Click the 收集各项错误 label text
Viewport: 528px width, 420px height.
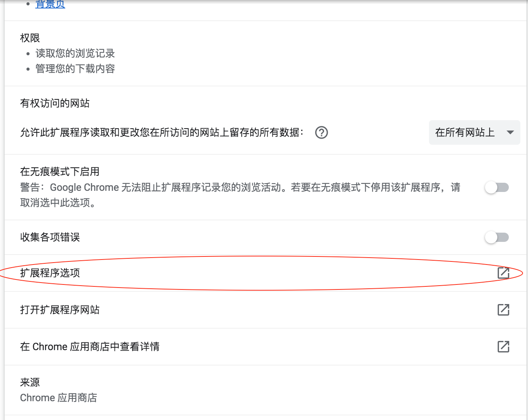50,237
